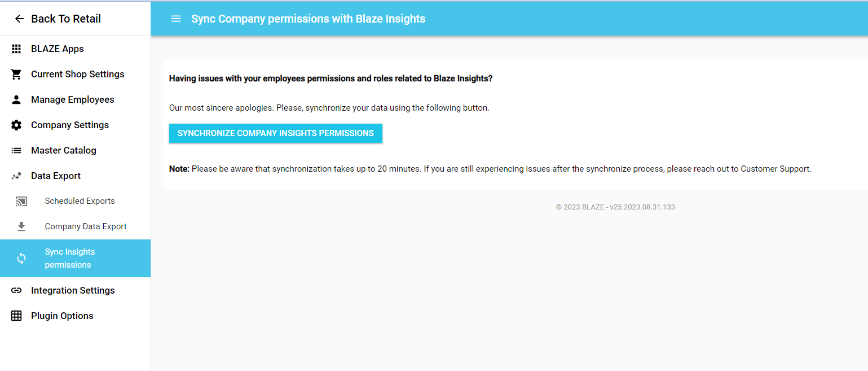Toggle the hamburger menu icon in the header
The width and height of the screenshot is (868, 371).
point(176,19)
